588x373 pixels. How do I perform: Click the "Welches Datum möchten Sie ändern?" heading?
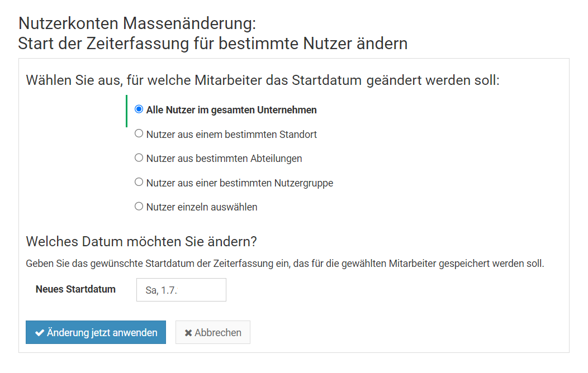141,242
